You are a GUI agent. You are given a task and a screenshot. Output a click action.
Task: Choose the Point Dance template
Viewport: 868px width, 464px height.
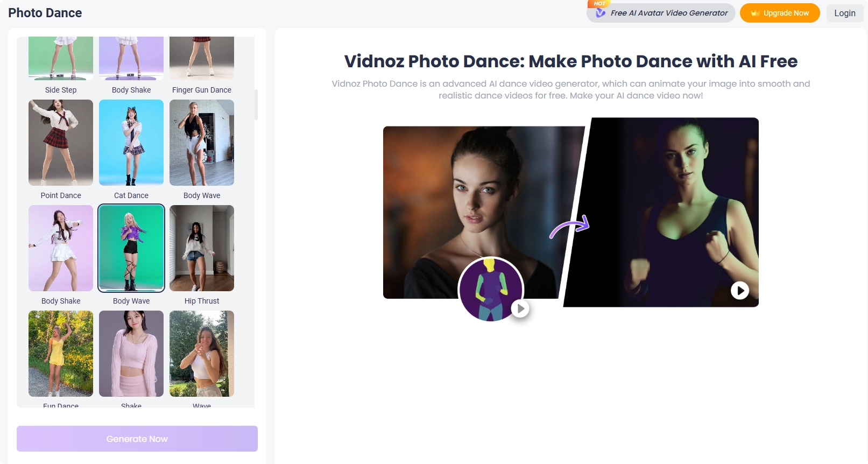point(61,143)
